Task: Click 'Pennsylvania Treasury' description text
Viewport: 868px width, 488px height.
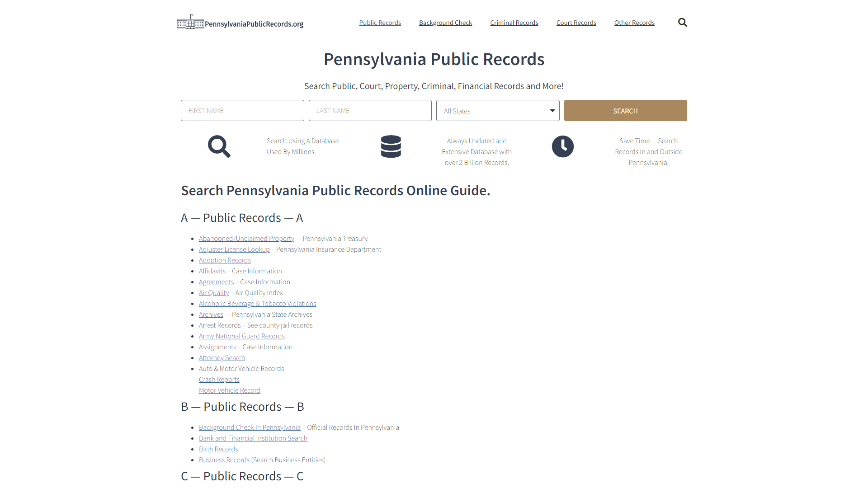Action: (x=335, y=239)
